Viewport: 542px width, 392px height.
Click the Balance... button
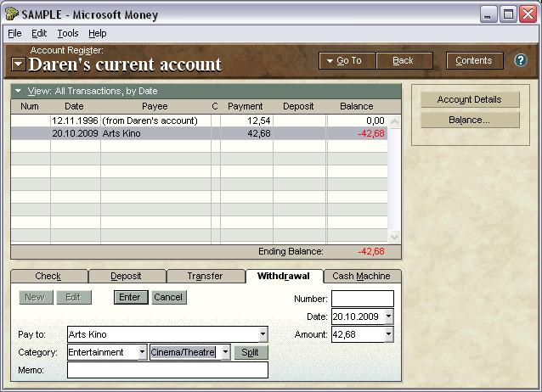pos(470,120)
